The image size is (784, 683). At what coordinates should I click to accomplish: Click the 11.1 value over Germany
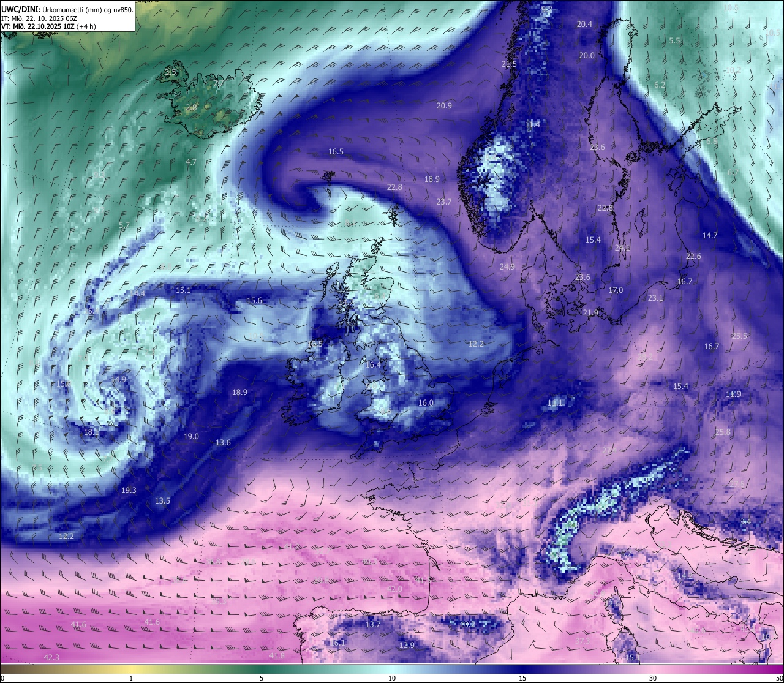click(x=555, y=403)
